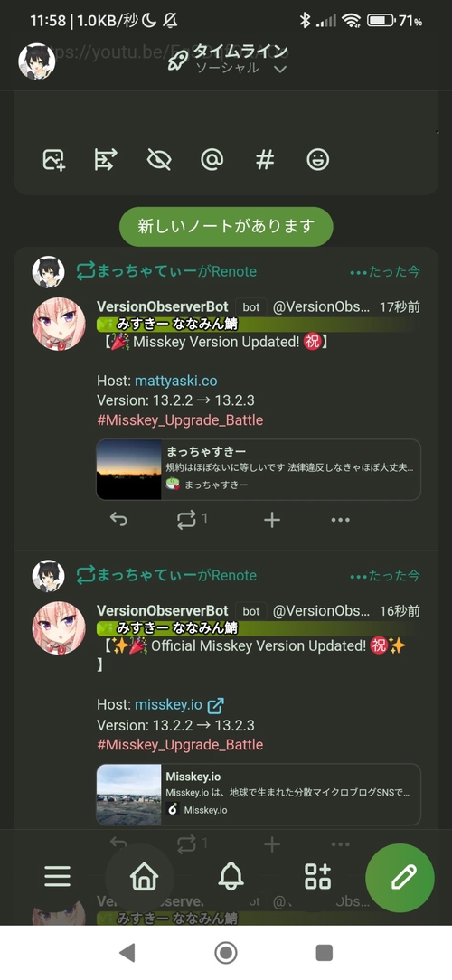Add a reaction with the plus icon

coord(272,520)
